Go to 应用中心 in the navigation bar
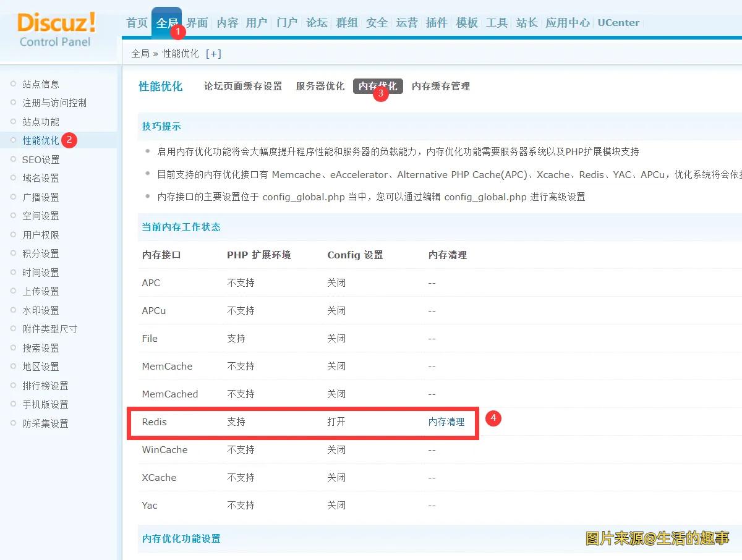This screenshot has height=560, width=742. [x=567, y=22]
